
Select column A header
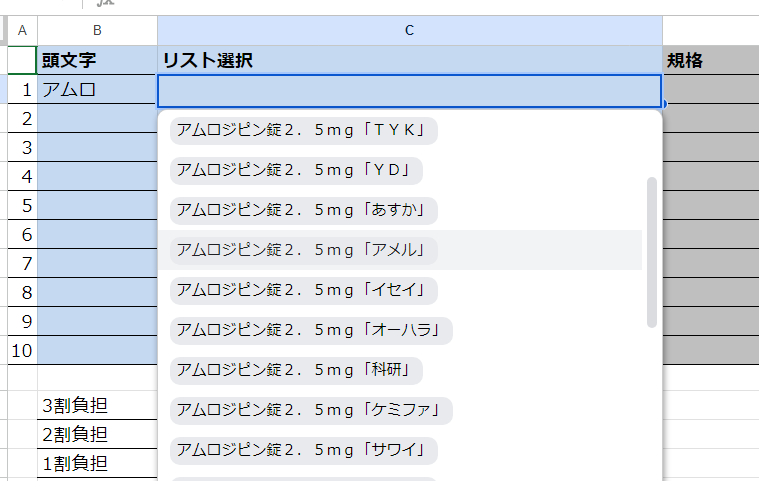pos(22,31)
